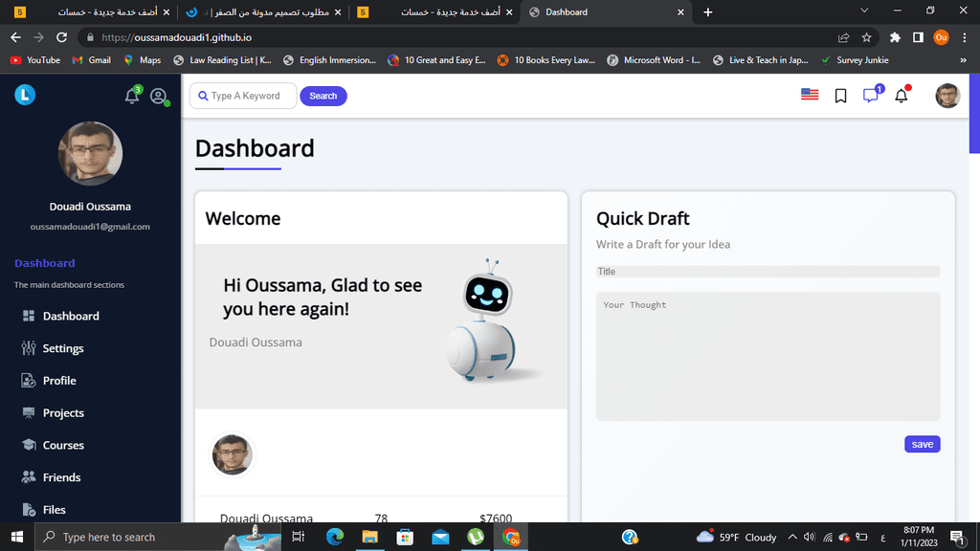Close the Dashboard browser tab
The height and width of the screenshot is (551, 980).
click(680, 11)
